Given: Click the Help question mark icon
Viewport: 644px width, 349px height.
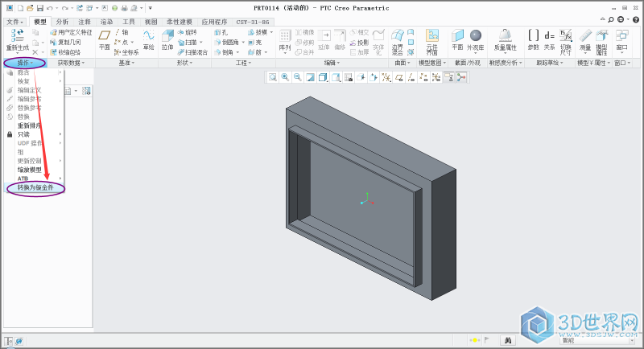Looking at the screenshot, I should 635,19.
